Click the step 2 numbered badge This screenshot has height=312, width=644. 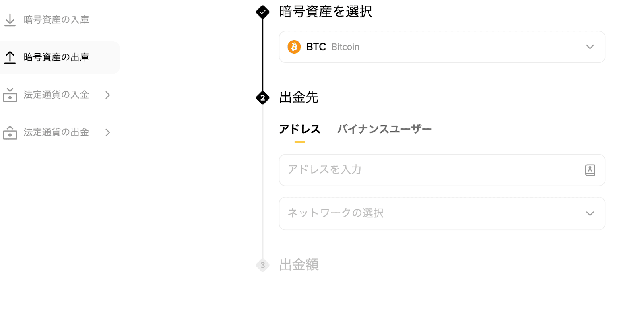pos(263,98)
